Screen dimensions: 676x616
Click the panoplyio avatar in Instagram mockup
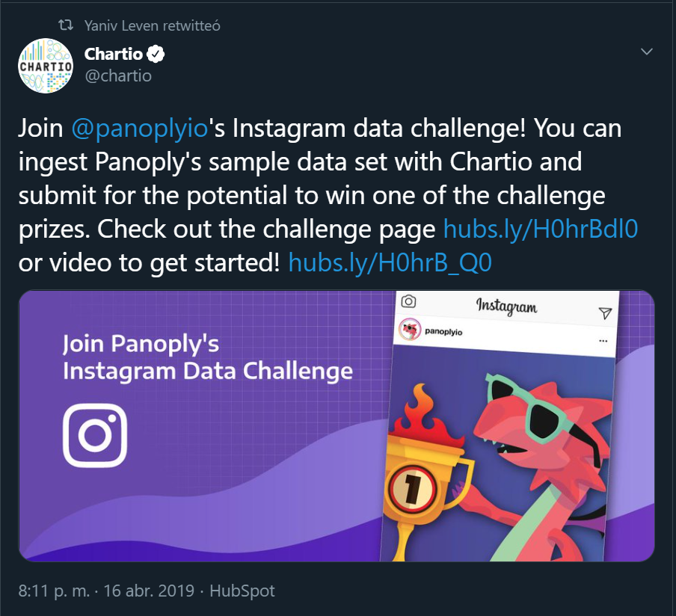coord(408,329)
